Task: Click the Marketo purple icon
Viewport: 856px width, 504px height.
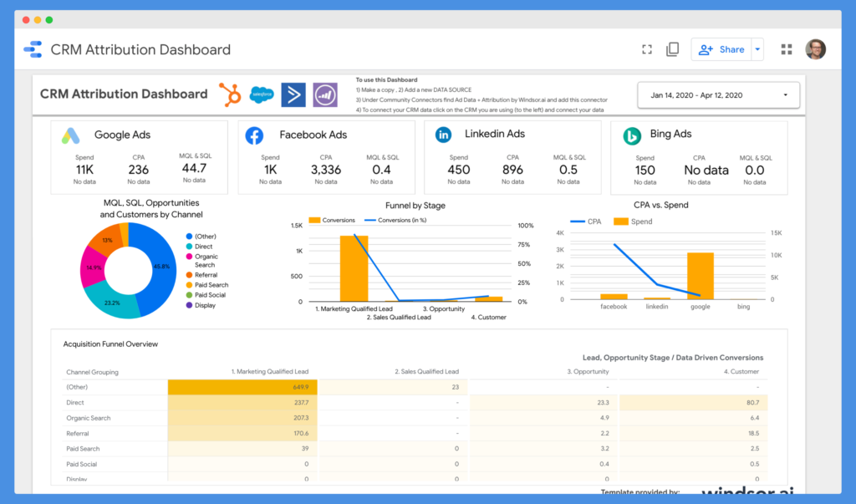Action: tap(325, 94)
